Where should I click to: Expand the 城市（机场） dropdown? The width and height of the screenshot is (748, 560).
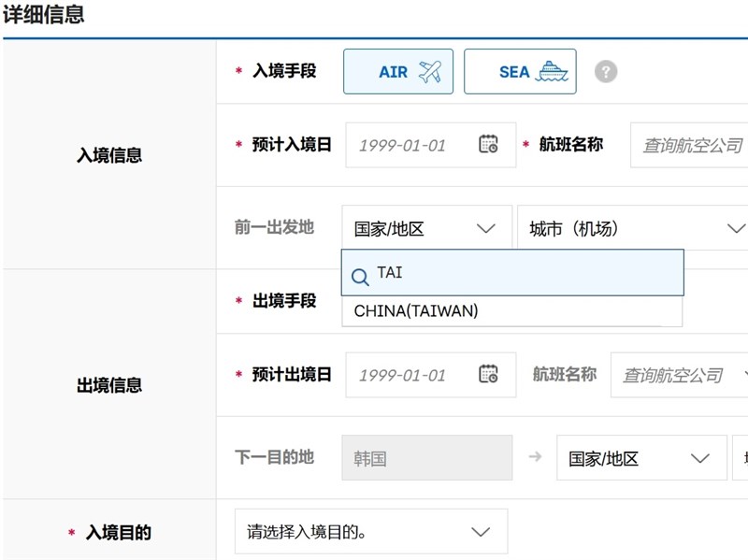pos(632,229)
